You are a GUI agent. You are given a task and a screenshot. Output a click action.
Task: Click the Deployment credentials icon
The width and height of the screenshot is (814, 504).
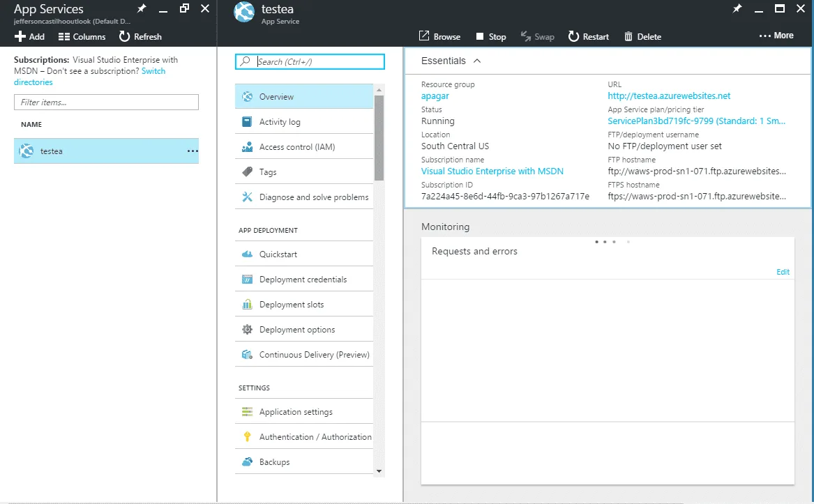pos(247,280)
